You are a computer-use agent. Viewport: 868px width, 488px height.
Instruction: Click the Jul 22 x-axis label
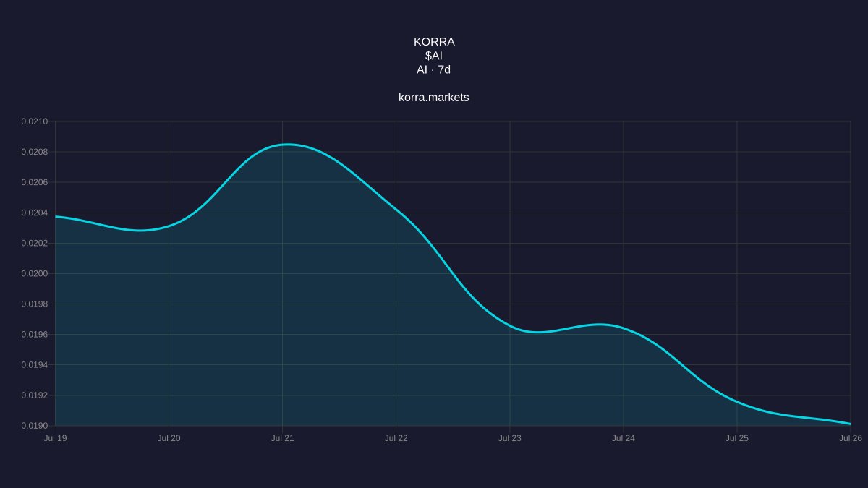click(396, 438)
